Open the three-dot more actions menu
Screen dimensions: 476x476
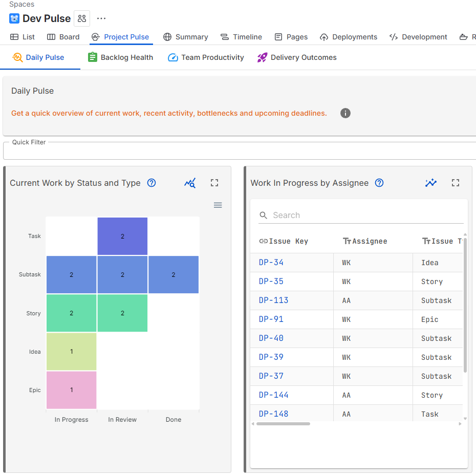(x=101, y=18)
